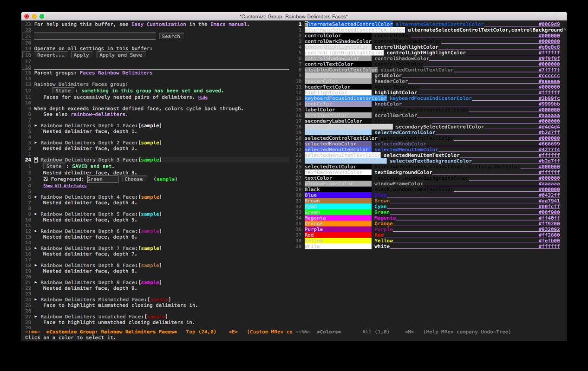588x371 pixels.
Task: Expand the Rainbow Delimiters Depth 7 Face
Action: coord(36,248)
